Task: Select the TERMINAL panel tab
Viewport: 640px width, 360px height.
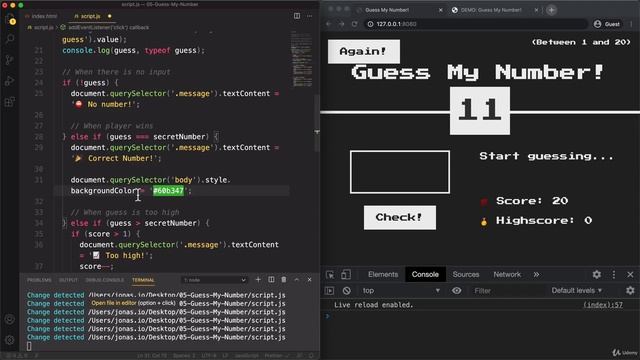Action: pyautogui.click(x=143, y=280)
